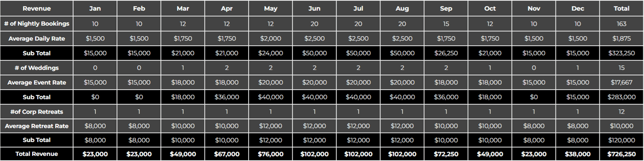Click the $323,250 nightly bookings subtotal cell
Image resolution: width=644 pixels, height=161 pixels.
tap(621, 53)
